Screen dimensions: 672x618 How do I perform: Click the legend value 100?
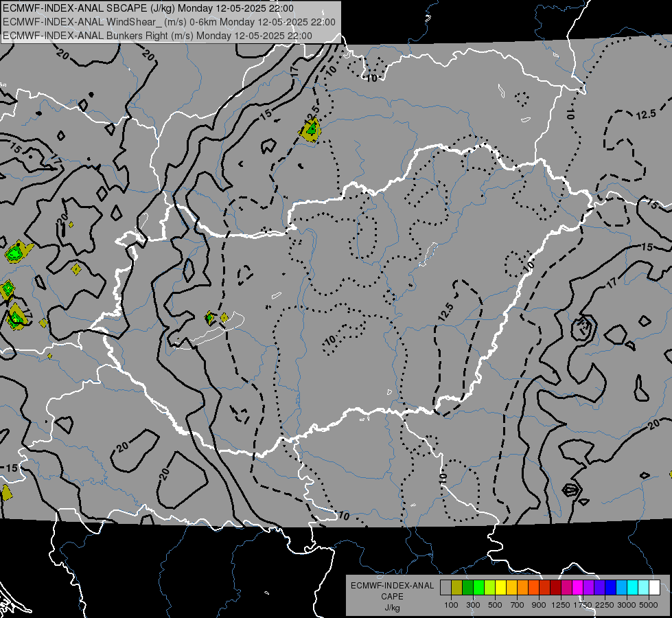451,605
